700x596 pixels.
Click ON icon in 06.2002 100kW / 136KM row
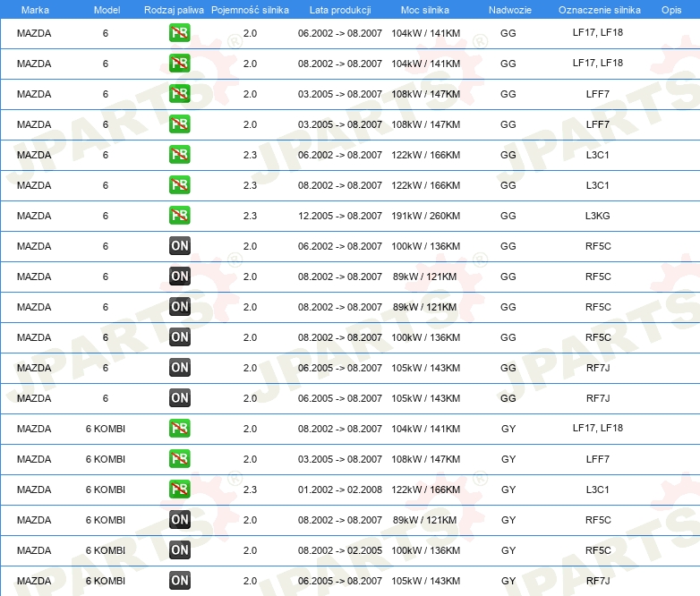tap(180, 246)
